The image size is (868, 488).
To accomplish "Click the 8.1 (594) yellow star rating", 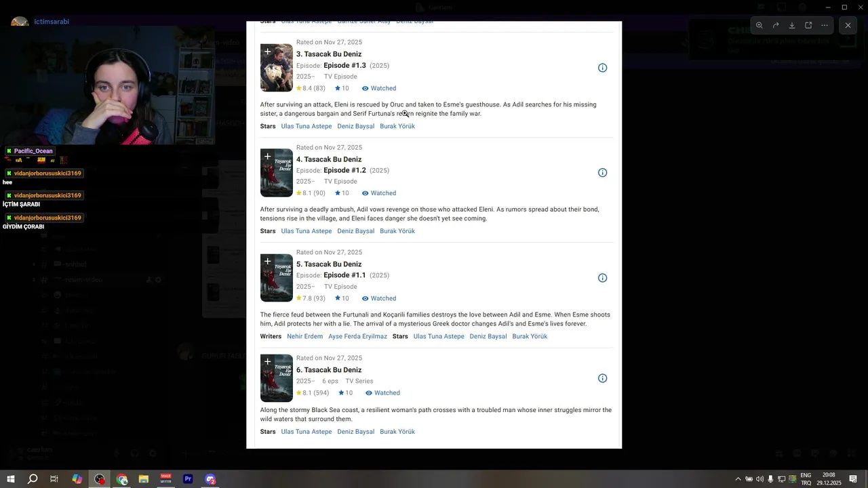I will [x=313, y=393].
